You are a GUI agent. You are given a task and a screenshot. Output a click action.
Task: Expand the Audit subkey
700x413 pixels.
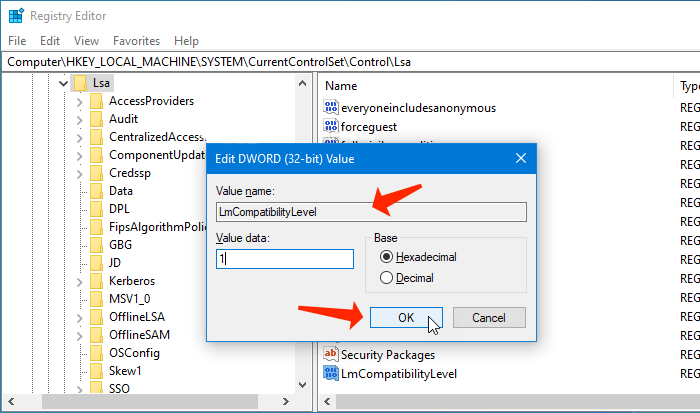tap(79, 119)
